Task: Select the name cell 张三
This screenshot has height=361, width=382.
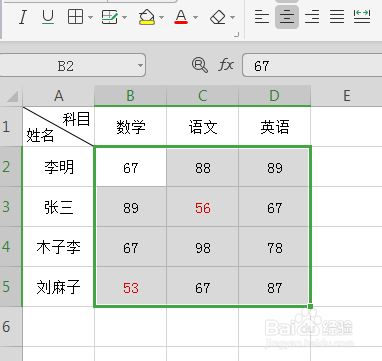Action: click(58, 207)
